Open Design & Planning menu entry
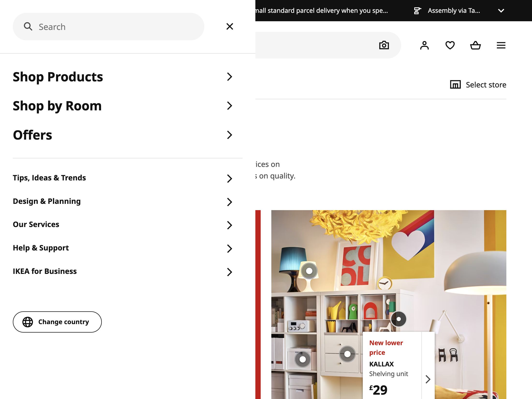 pyautogui.click(x=47, y=201)
